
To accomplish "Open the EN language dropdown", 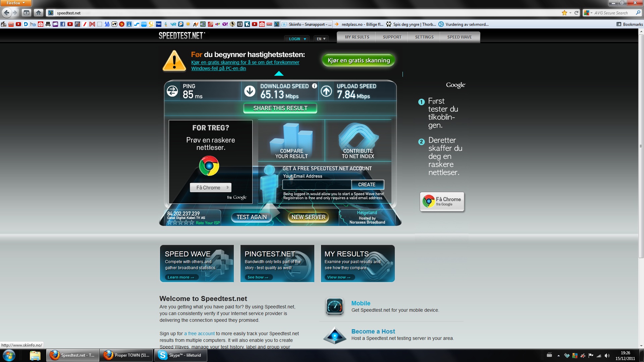I will pos(321,39).
